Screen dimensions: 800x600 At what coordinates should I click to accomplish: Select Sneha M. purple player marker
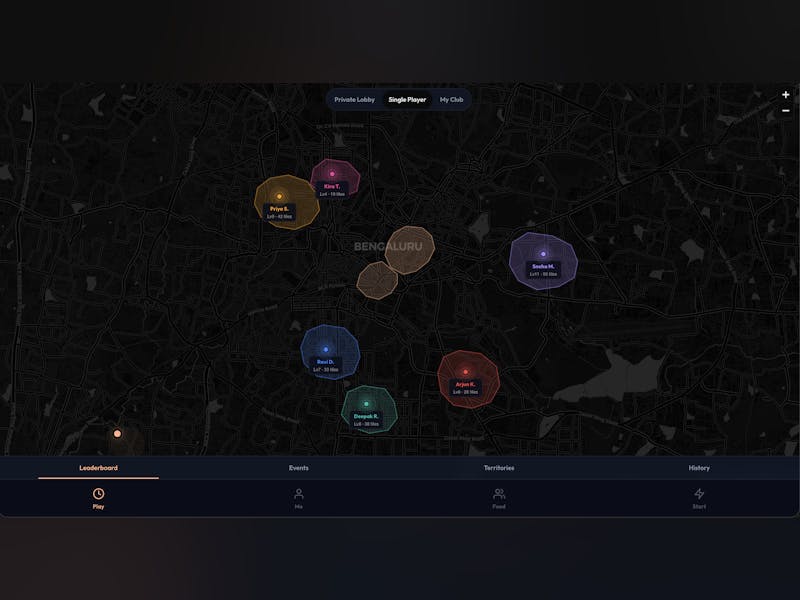point(543,254)
